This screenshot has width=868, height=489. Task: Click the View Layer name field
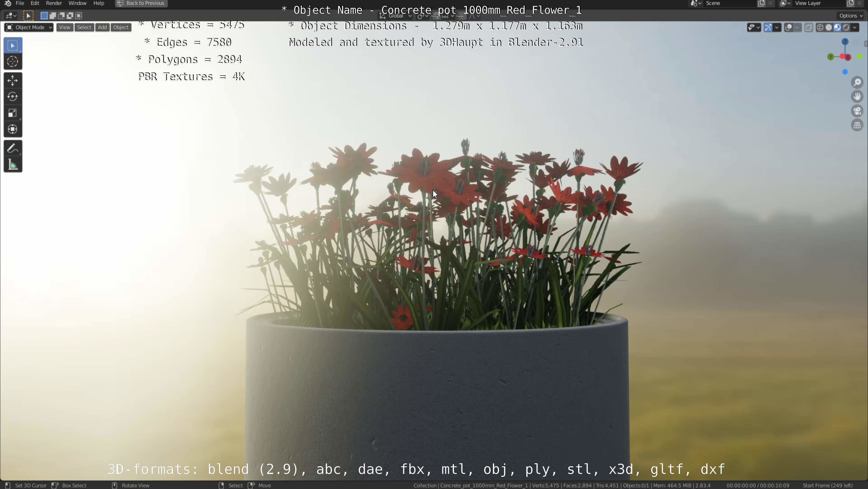tap(819, 3)
